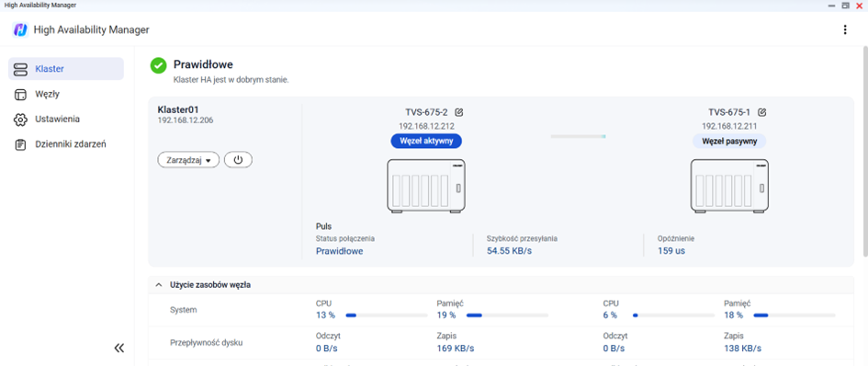Viewport: 868px width, 366px height.
Task: Click the TVS-675-1 node title
Action: (x=729, y=112)
